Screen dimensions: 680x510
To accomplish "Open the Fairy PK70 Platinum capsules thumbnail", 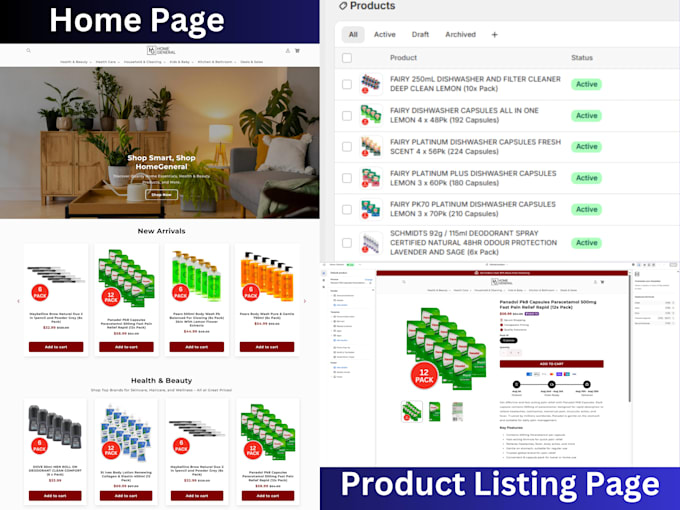I will click(371, 209).
